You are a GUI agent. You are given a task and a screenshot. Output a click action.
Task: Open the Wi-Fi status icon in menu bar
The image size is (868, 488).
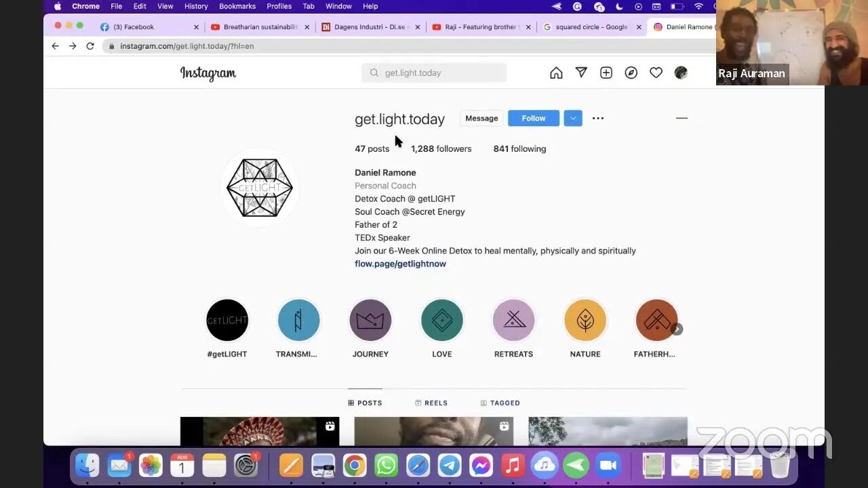pos(698,6)
